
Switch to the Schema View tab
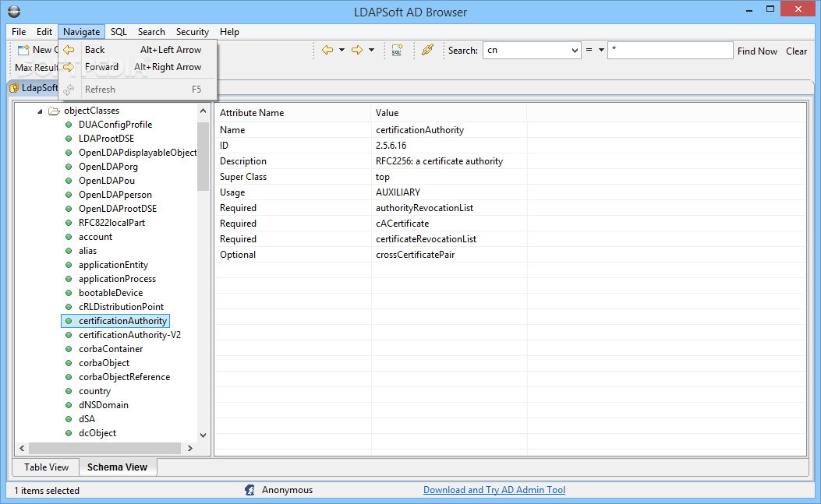point(118,467)
